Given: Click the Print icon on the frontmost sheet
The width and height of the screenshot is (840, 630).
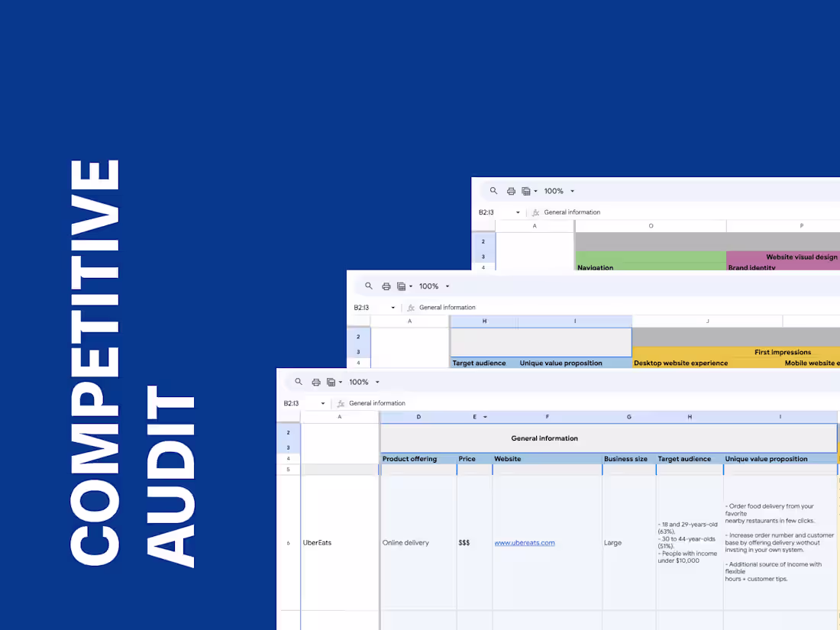Looking at the screenshot, I should 316,382.
